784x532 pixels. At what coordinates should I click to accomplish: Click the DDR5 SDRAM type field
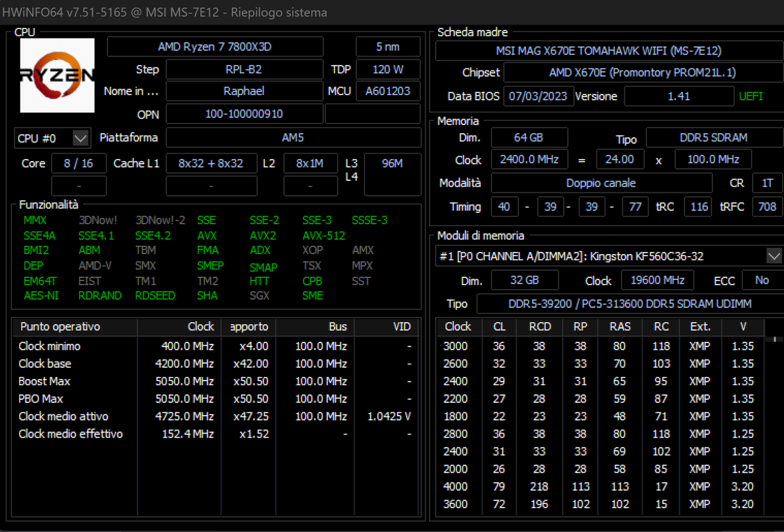pos(714,138)
